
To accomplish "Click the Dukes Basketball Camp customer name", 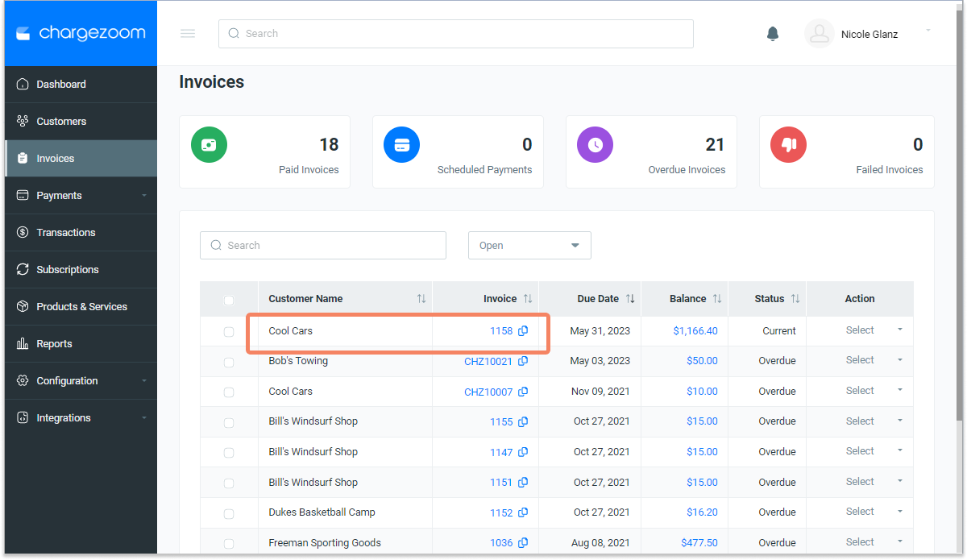I will 322,512.
